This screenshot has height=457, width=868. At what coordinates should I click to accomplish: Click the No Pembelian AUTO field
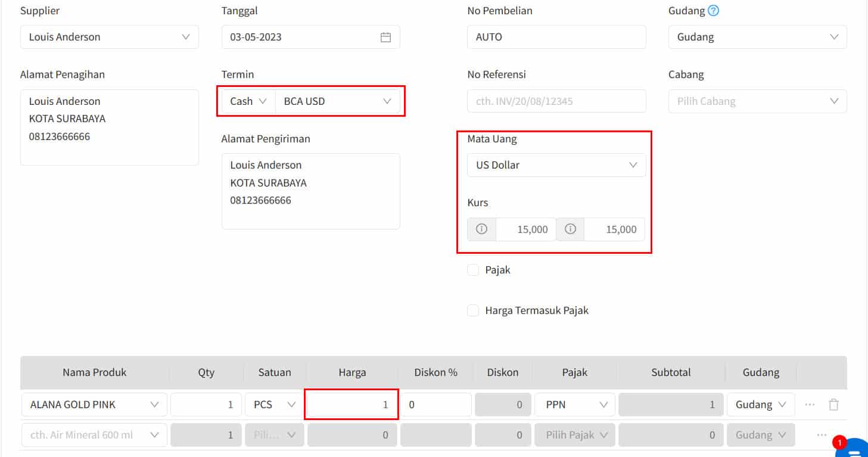tap(556, 37)
